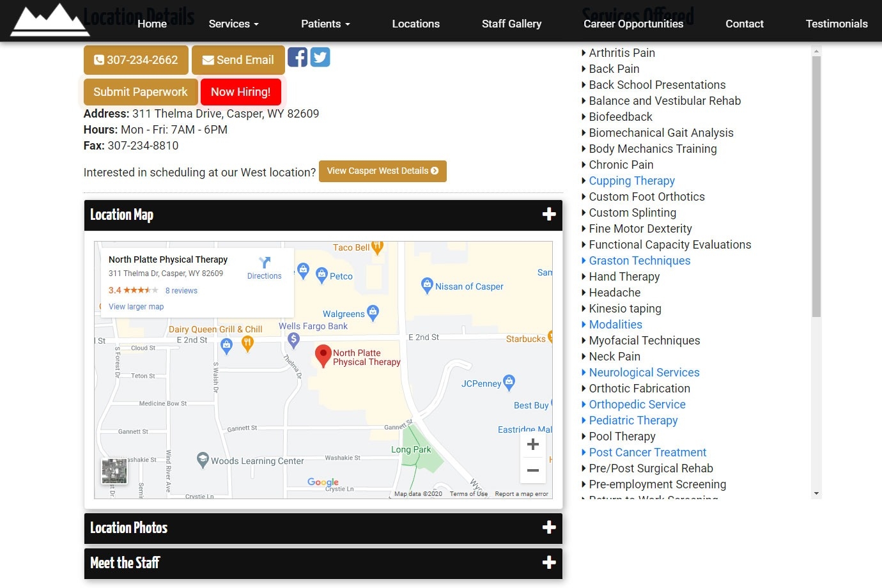Open the Testimonials page

tap(837, 24)
